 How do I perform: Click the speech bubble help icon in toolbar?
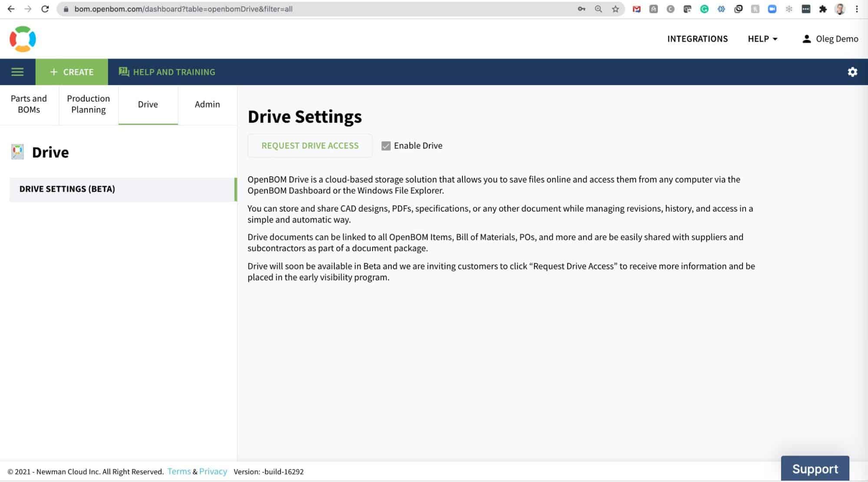click(124, 72)
